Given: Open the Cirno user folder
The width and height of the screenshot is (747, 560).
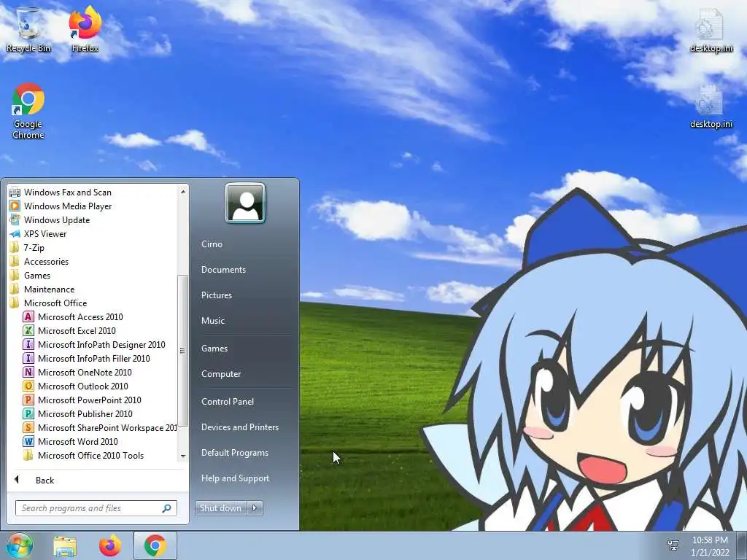Looking at the screenshot, I should click(x=212, y=244).
